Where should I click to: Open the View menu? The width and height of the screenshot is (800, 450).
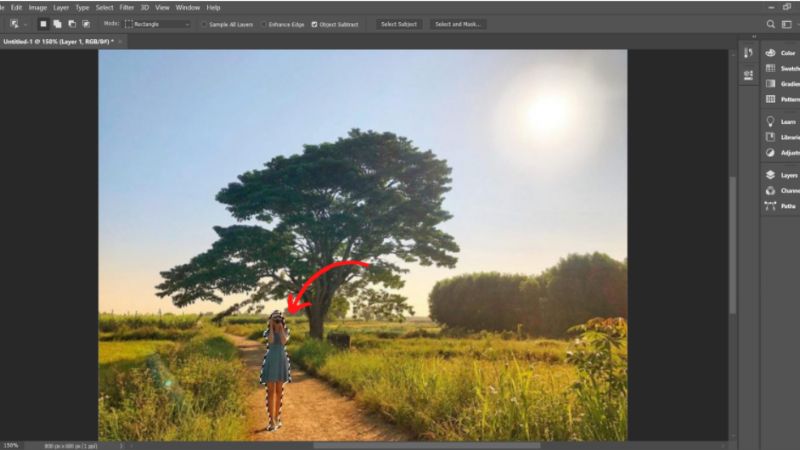(x=162, y=8)
